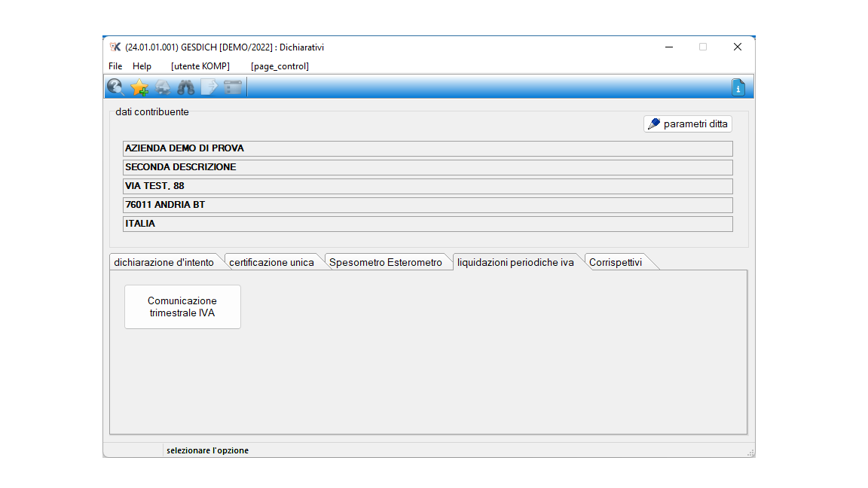
Task: Open the [utente KOMP] menu
Action: tap(200, 66)
